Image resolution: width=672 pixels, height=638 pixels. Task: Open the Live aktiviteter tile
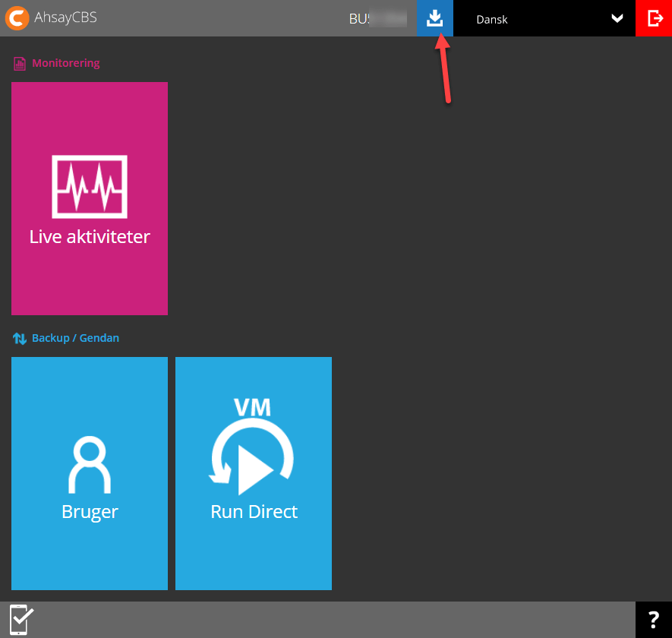tap(89, 198)
